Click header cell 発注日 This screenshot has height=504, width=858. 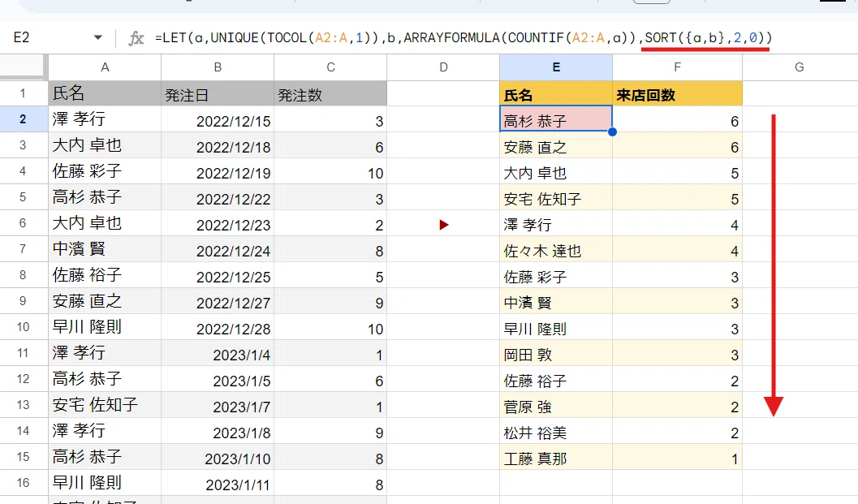tap(218, 93)
